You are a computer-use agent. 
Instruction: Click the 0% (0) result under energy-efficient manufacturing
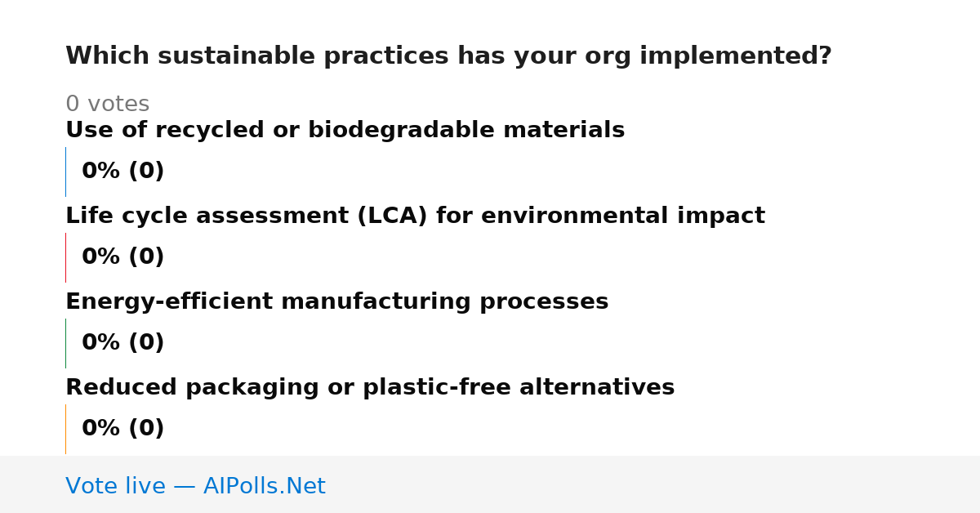122,343
